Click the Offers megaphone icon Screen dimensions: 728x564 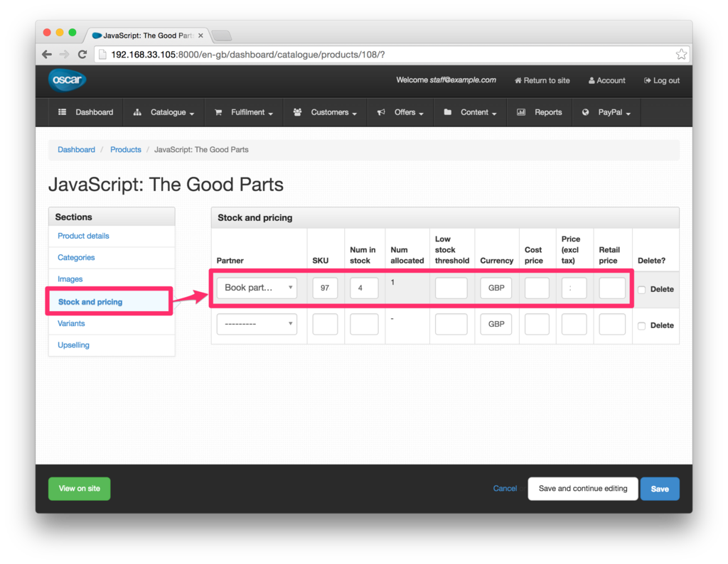[381, 112]
